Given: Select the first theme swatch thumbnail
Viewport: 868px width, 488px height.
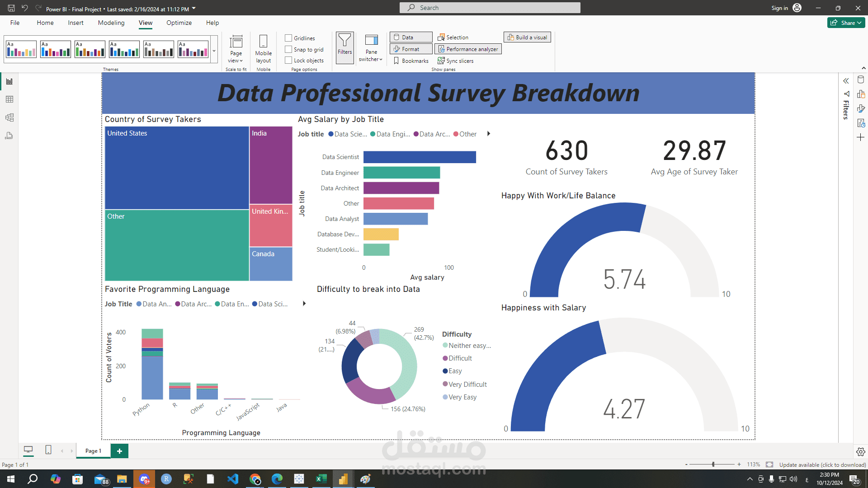Looking at the screenshot, I should tap(21, 49).
